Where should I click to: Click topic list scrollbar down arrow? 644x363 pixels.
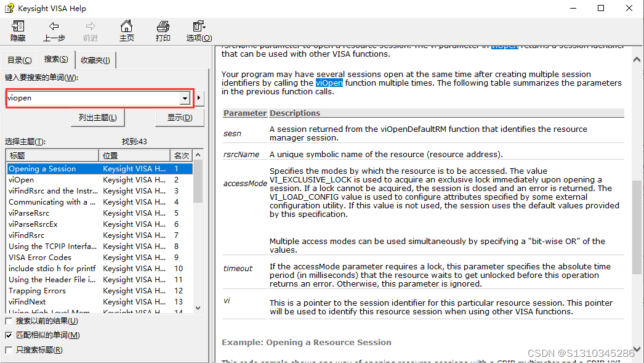tap(198, 308)
